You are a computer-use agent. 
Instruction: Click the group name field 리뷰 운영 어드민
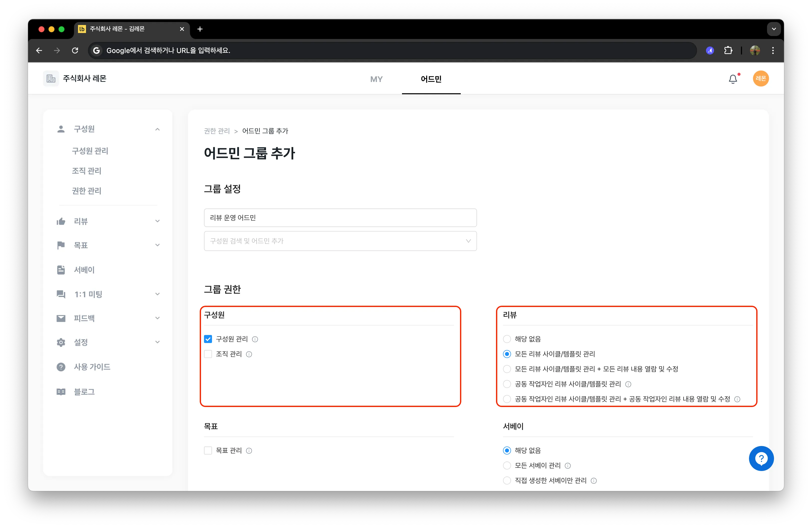(x=340, y=217)
